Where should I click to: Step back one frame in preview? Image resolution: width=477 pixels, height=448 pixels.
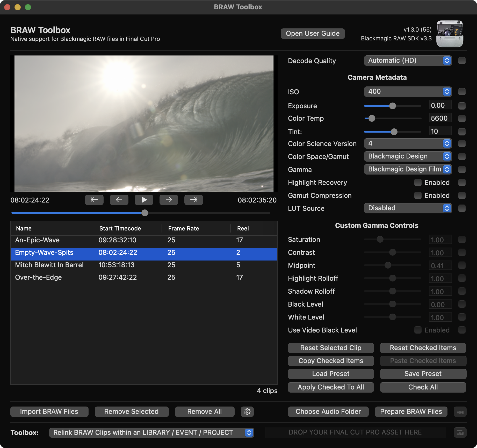pos(119,200)
